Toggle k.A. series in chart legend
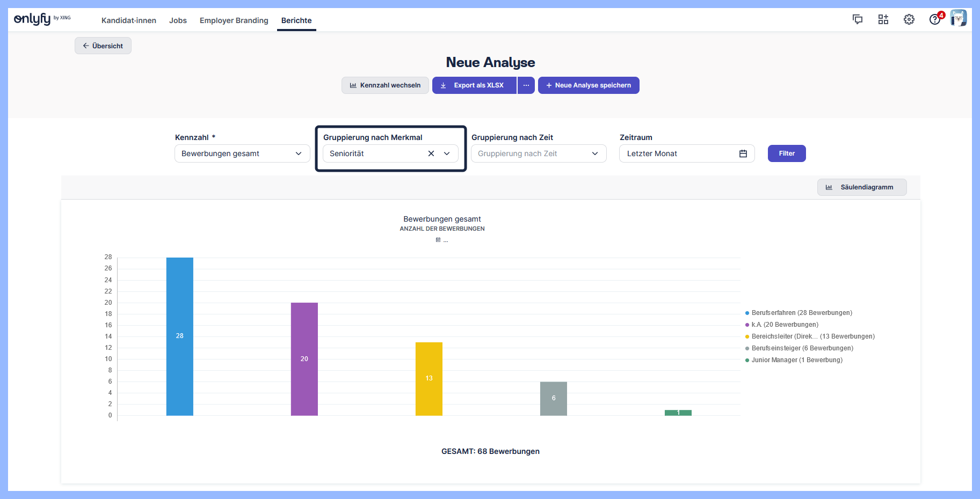The width and height of the screenshot is (980, 499). pos(785,325)
